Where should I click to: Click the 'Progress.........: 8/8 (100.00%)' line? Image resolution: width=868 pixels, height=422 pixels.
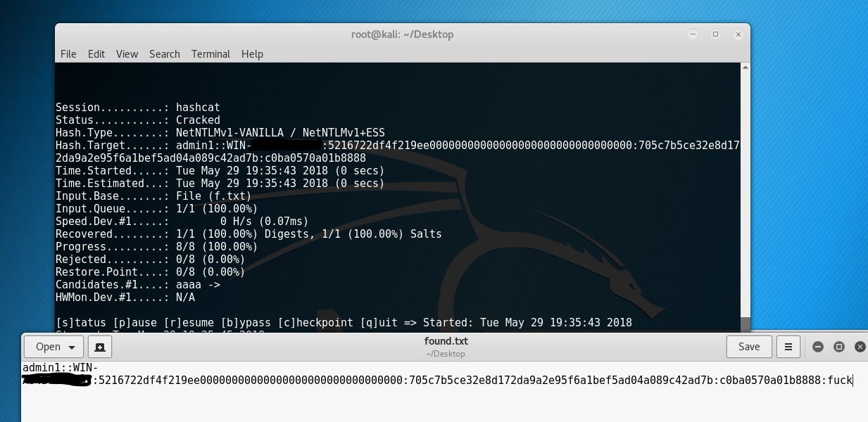pyautogui.click(x=156, y=247)
